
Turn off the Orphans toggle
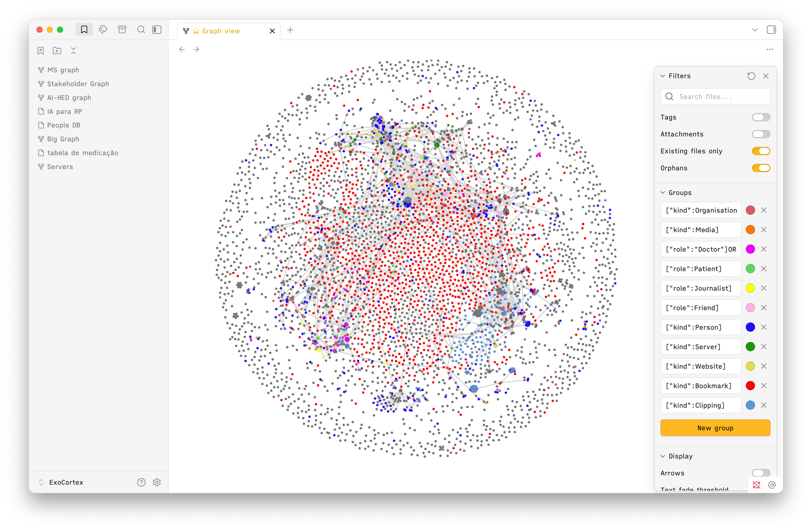click(x=760, y=168)
